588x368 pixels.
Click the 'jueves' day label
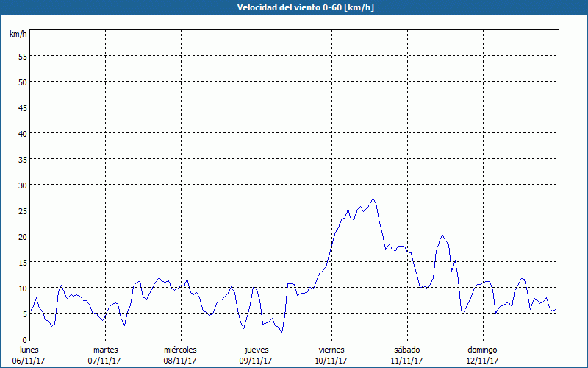(256, 350)
